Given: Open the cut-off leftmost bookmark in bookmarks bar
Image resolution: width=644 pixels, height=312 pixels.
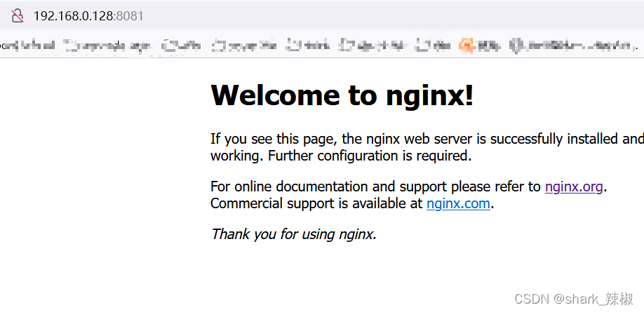Looking at the screenshot, I should [x=27, y=46].
